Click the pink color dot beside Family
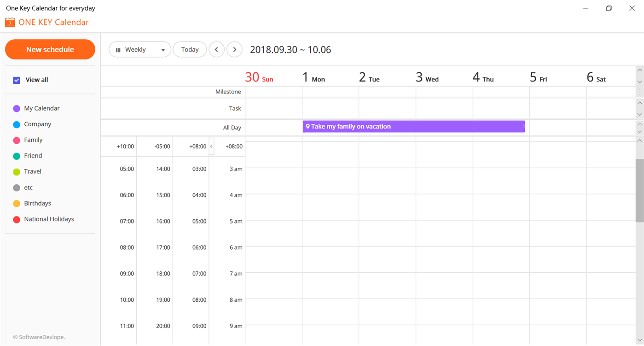 [x=16, y=140]
